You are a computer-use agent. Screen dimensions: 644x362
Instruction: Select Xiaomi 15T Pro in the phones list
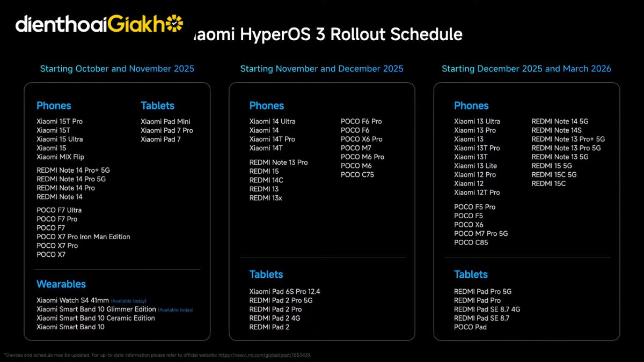tap(60, 122)
